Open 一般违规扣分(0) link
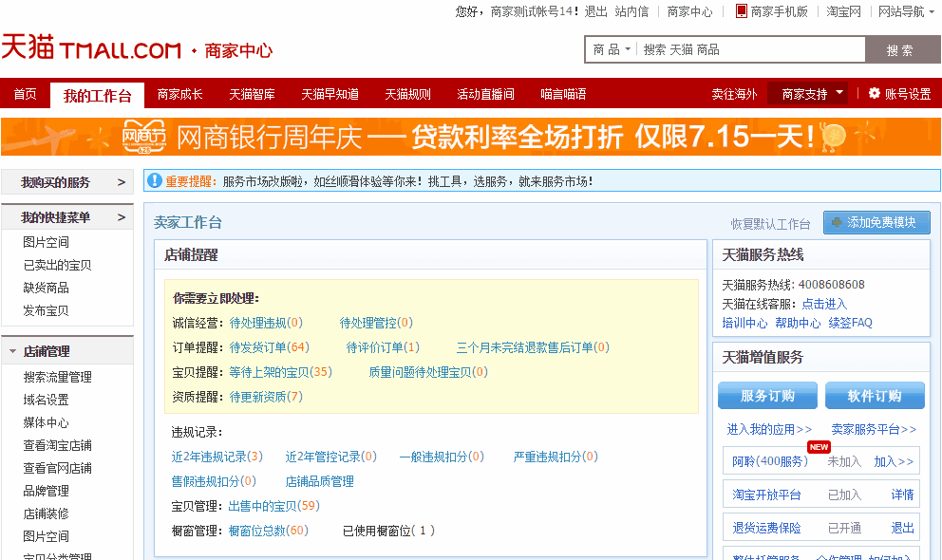The height and width of the screenshot is (560, 942). 442,457
